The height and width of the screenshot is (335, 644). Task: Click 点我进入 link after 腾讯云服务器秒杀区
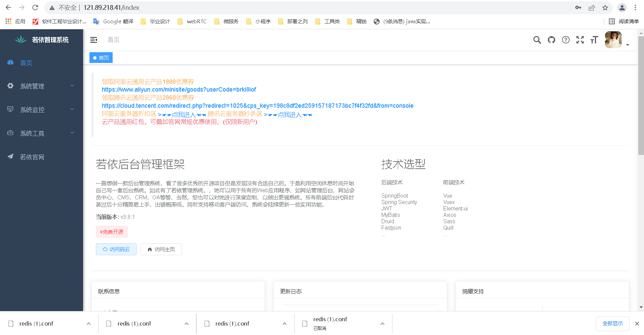pyautogui.click(x=288, y=114)
